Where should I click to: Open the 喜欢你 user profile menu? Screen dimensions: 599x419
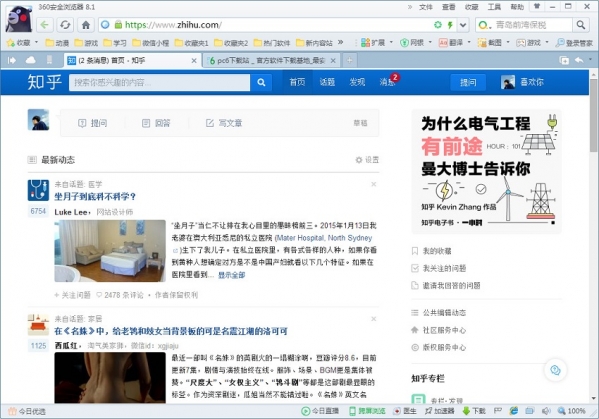tap(522, 82)
